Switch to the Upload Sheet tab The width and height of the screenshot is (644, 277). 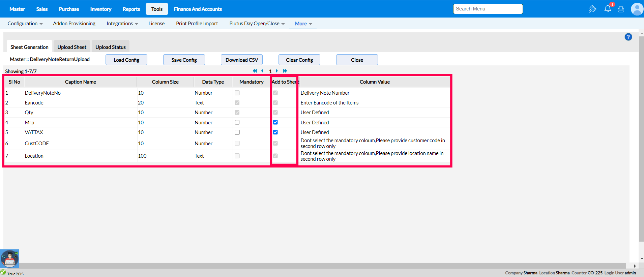click(x=72, y=47)
